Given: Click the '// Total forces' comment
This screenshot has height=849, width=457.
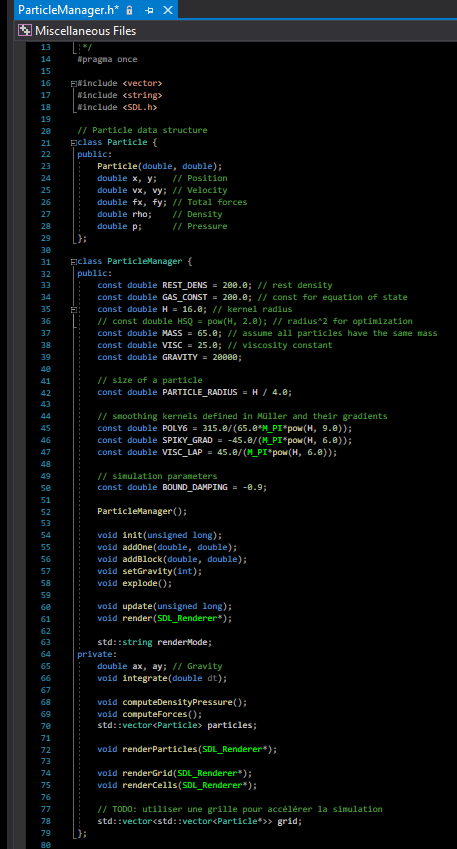Looking at the screenshot, I should coord(210,202).
